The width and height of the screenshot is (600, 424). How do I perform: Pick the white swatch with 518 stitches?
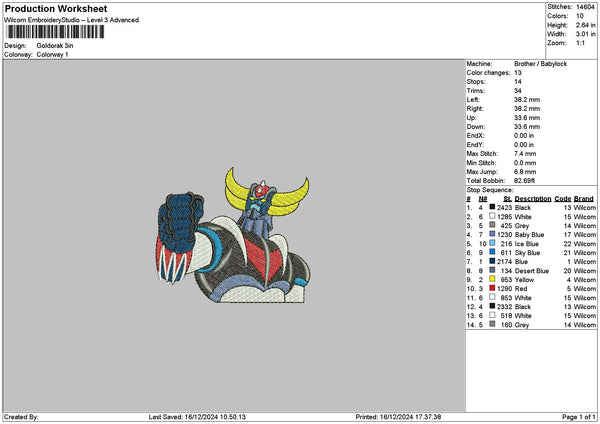pyautogui.click(x=492, y=315)
